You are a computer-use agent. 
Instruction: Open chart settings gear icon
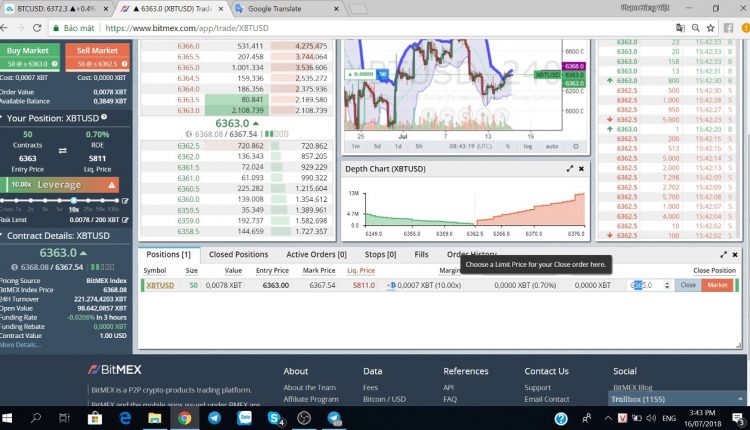576,146
